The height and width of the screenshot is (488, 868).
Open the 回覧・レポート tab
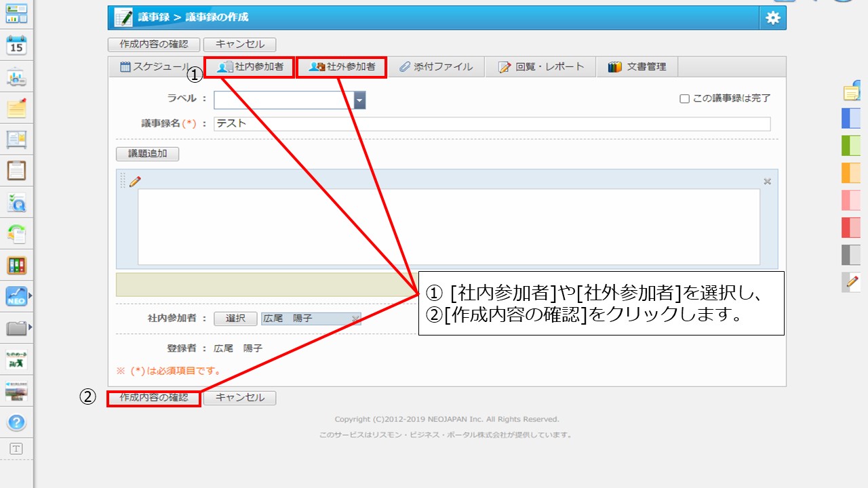coord(540,66)
